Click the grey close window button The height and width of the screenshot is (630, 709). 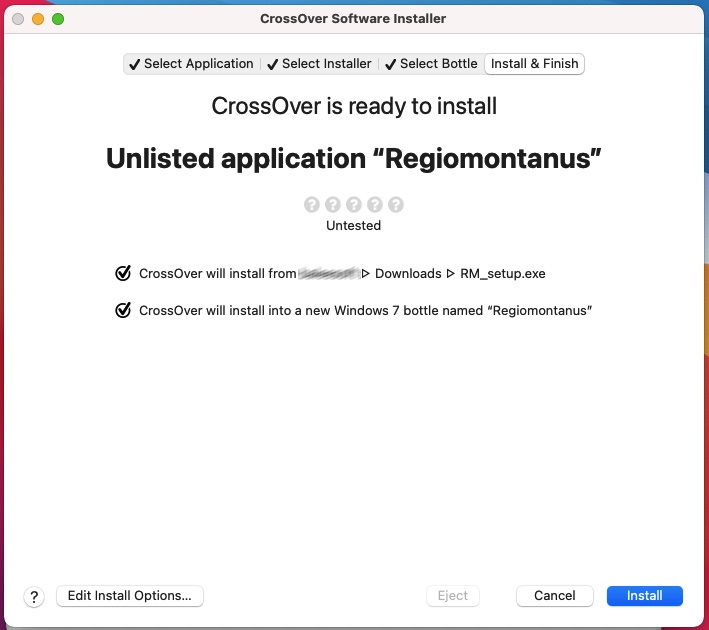pos(18,19)
